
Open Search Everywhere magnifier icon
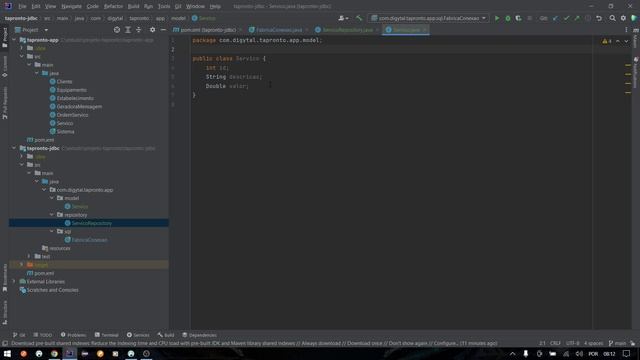coord(612,18)
